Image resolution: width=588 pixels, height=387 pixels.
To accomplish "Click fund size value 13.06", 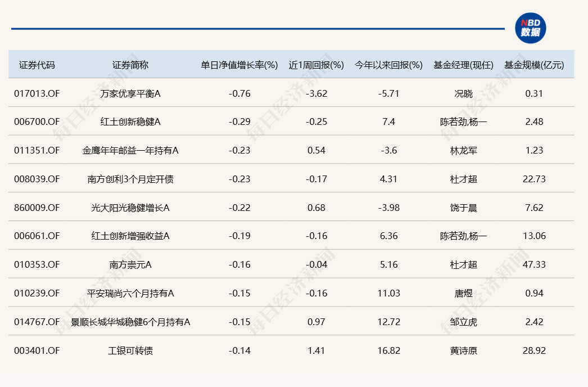I will pyautogui.click(x=534, y=236).
